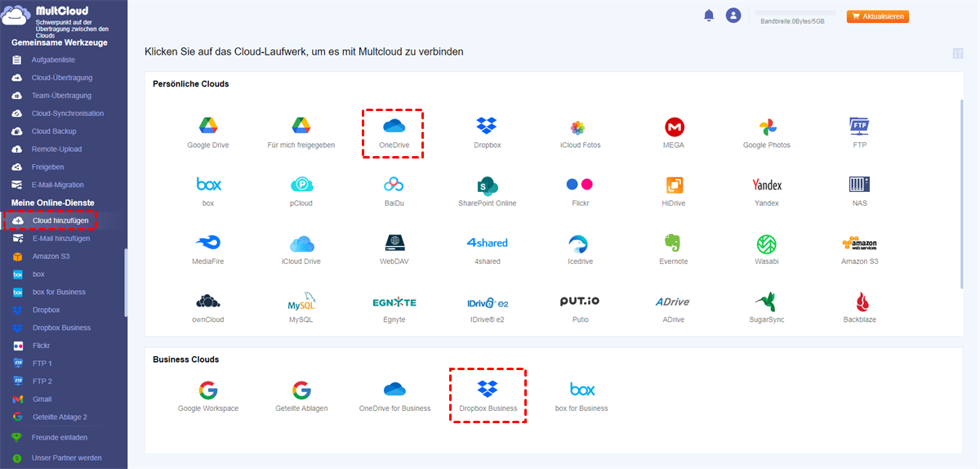Select Cloud-Synchronisation
This screenshot has width=980, height=469.
point(68,114)
